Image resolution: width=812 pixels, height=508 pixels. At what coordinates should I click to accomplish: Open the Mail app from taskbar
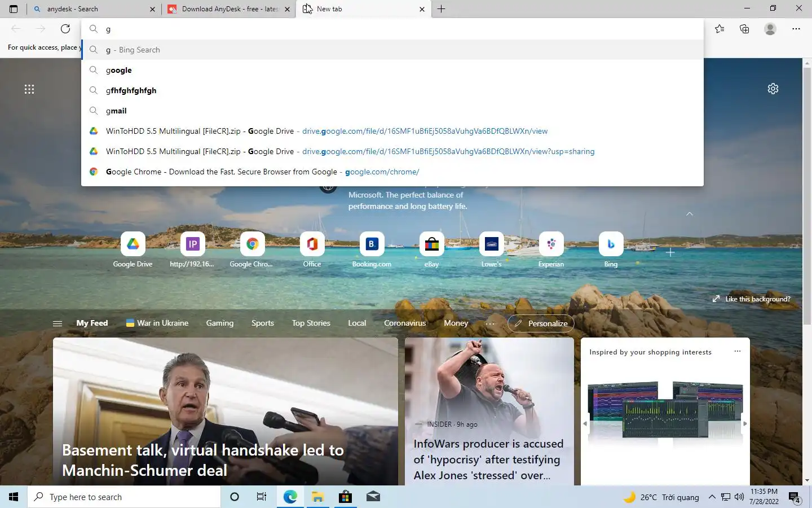(x=373, y=497)
